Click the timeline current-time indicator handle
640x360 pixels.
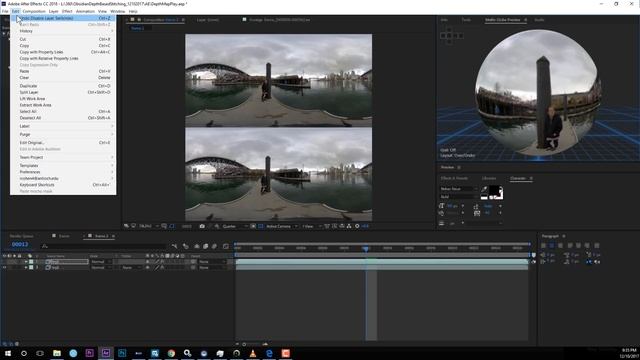[x=366, y=248]
